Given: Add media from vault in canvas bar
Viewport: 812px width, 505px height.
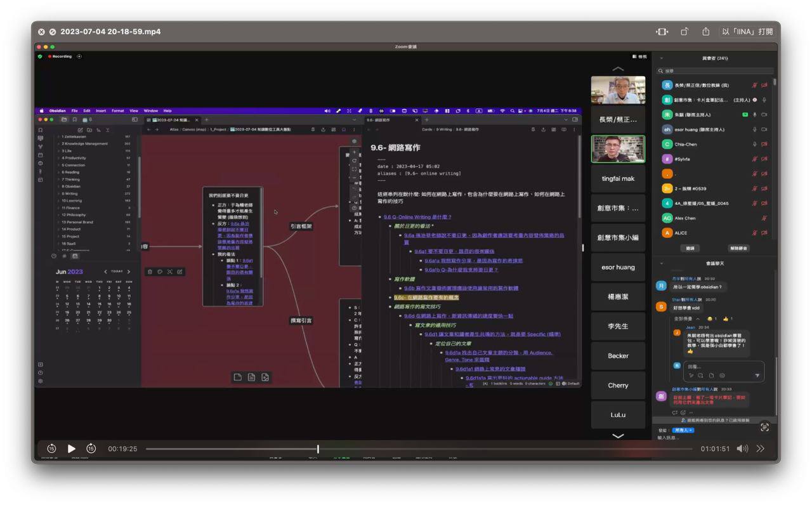Looking at the screenshot, I should [265, 377].
